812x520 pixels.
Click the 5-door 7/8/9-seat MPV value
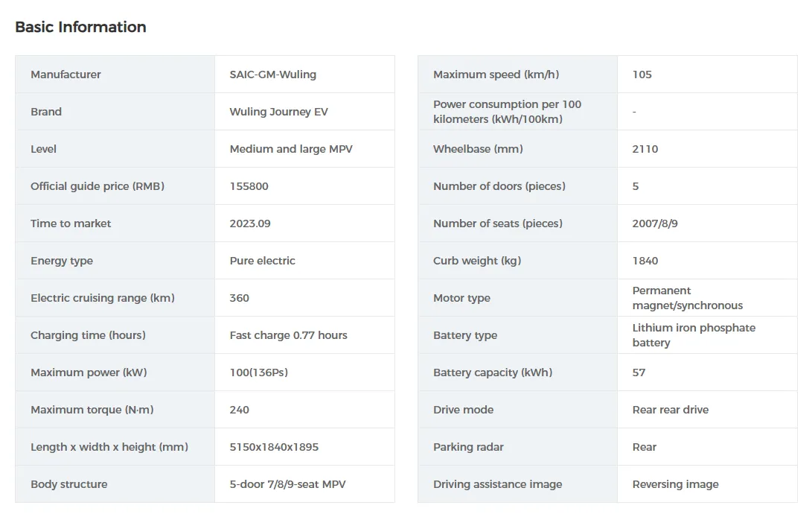click(287, 484)
